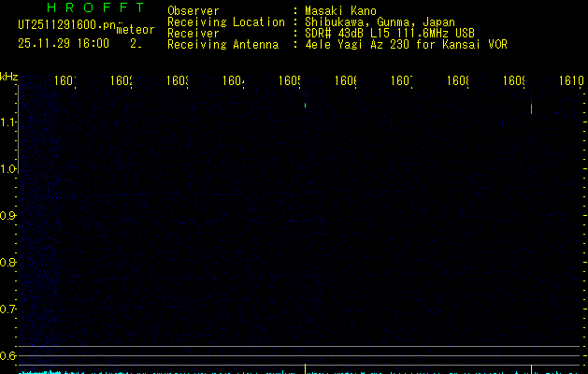Click the 0.8 kHz frequency label

(x=7, y=262)
